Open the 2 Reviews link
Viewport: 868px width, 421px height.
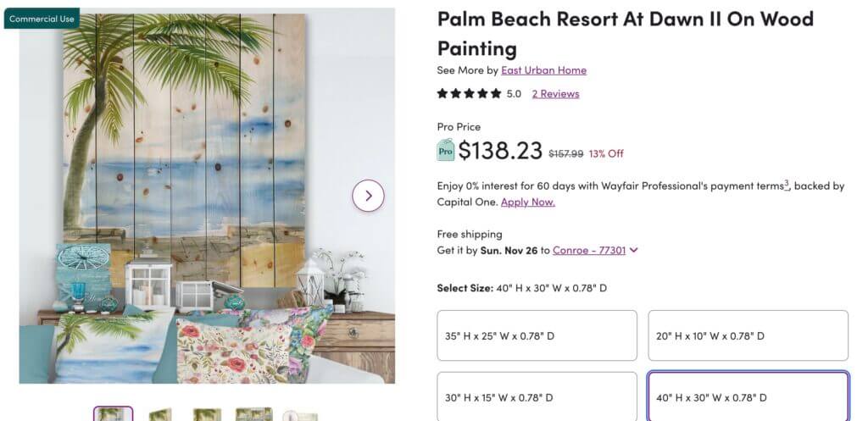tap(556, 93)
